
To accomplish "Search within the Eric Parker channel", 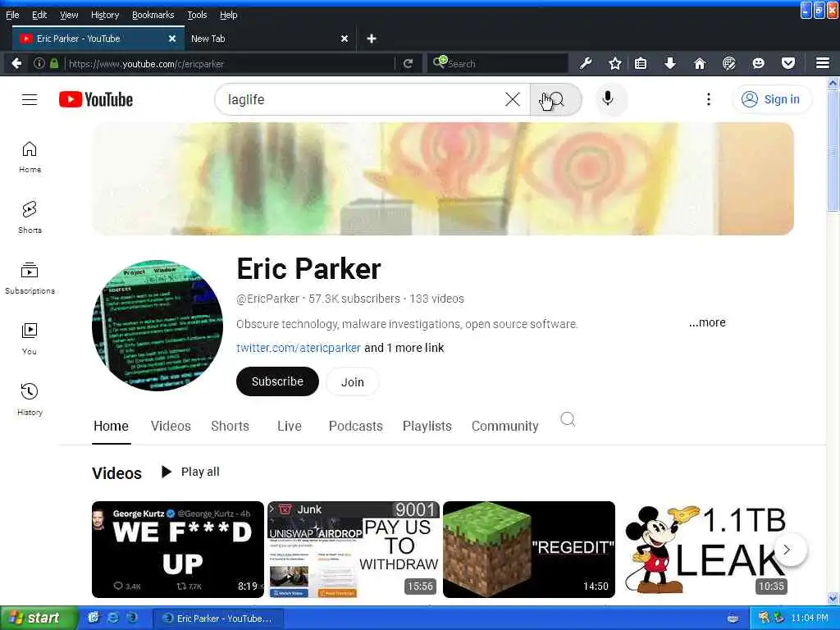I will click(568, 419).
